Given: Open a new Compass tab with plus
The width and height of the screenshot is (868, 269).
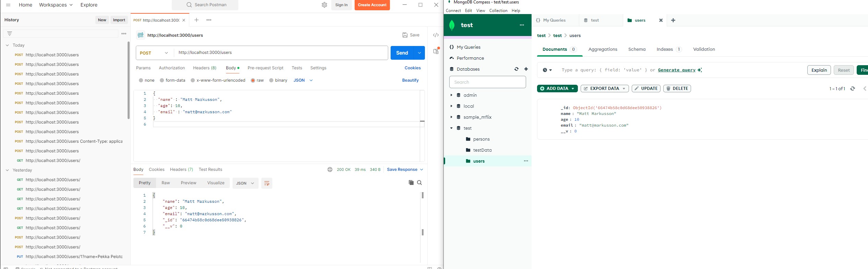Looking at the screenshot, I should [673, 21].
